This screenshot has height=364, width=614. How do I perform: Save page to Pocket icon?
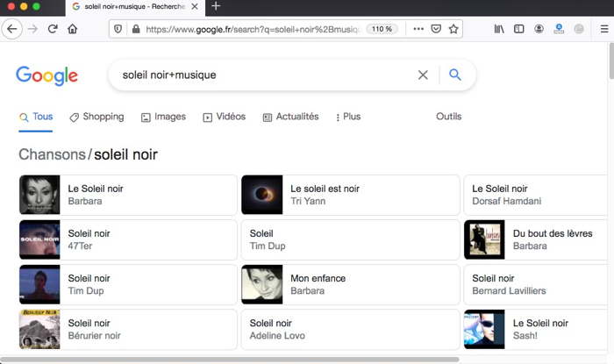[x=436, y=29]
